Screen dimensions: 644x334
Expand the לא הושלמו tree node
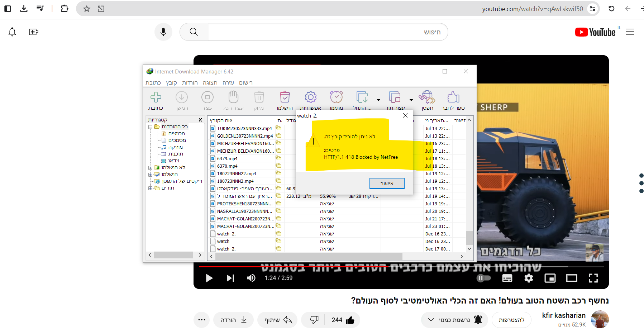coord(150,168)
